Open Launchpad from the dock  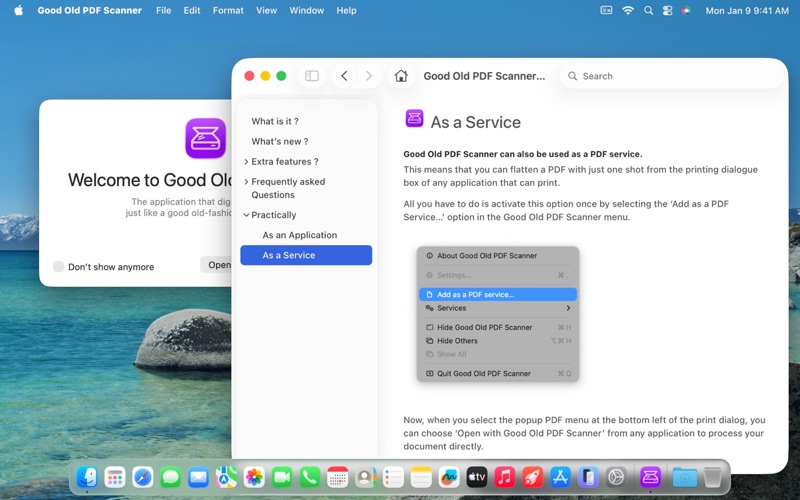coord(115,478)
